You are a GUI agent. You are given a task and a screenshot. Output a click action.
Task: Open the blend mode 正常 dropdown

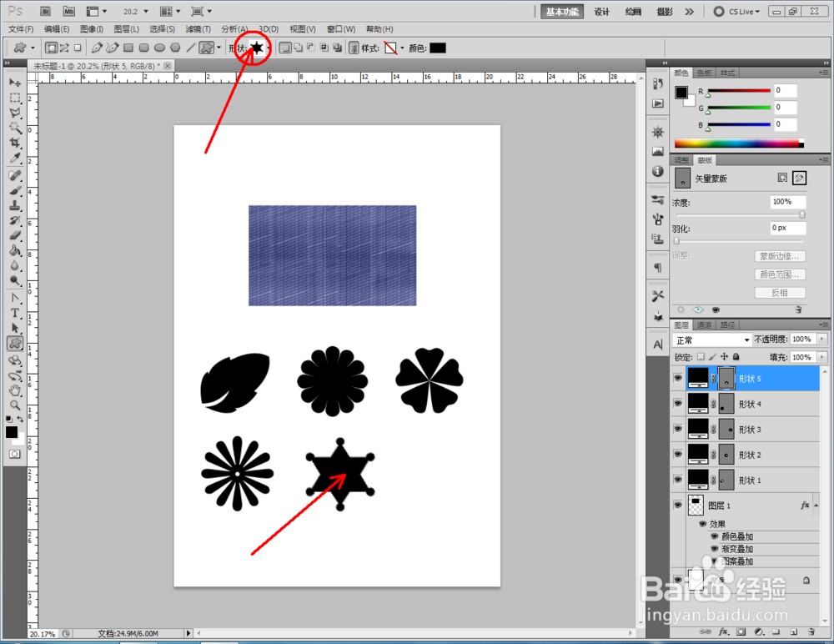click(x=711, y=340)
